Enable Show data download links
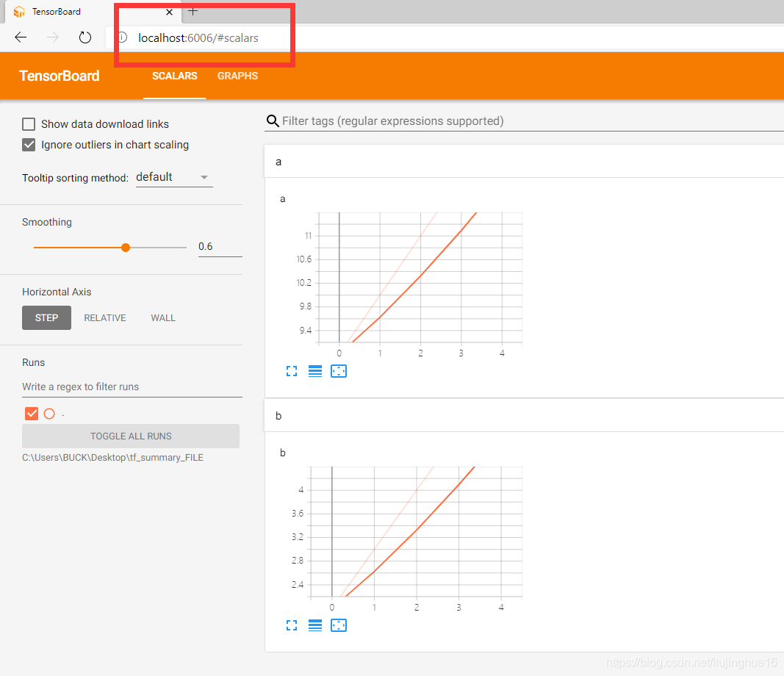784x676 pixels. click(x=29, y=124)
